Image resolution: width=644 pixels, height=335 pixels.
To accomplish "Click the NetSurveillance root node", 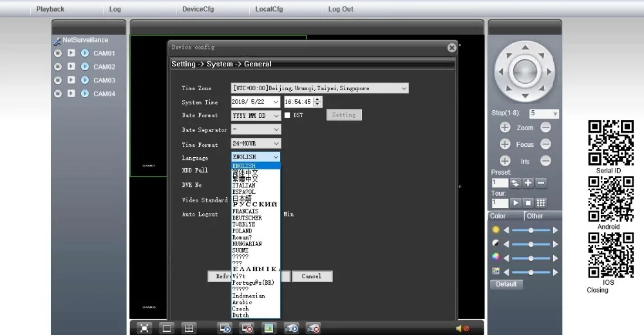I will point(86,40).
